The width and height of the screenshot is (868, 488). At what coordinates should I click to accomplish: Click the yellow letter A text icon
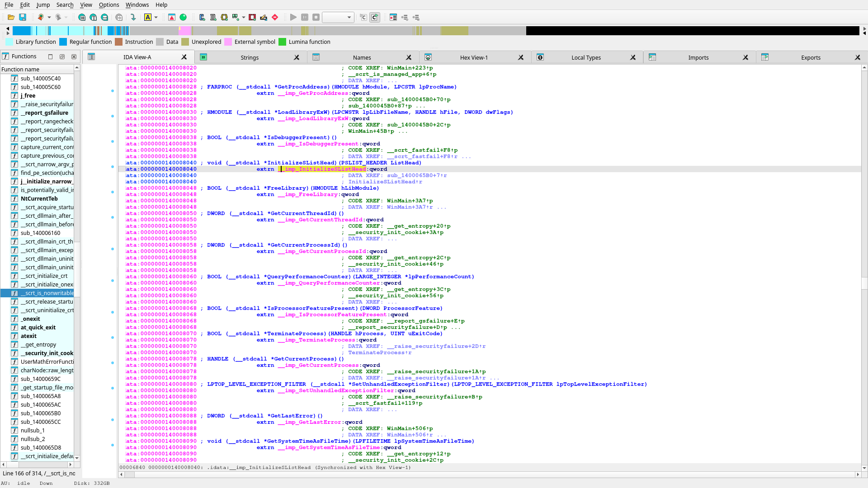tap(148, 17)
